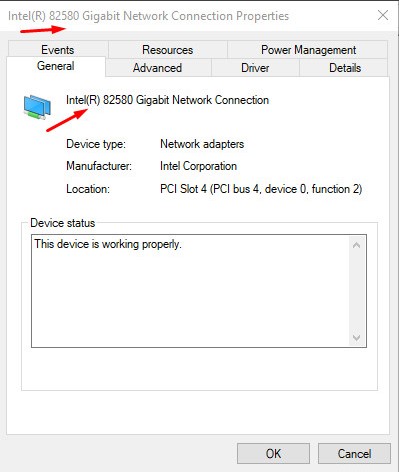399x472 pixels.
Task: Click the network adapter icon
Action: click(37, 107)
